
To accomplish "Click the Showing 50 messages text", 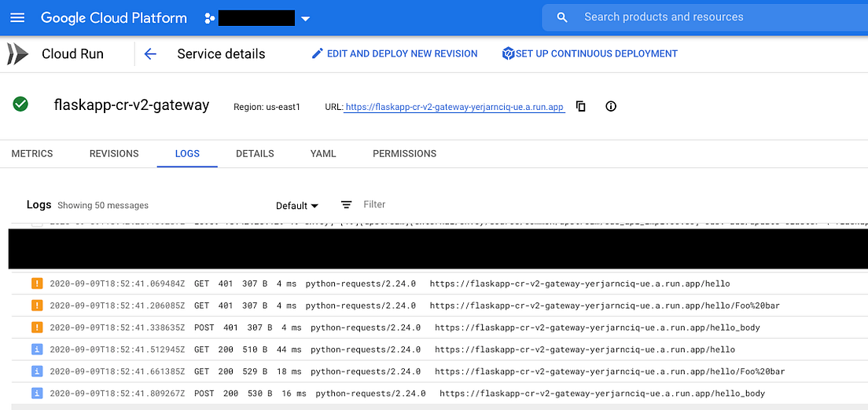I will pyautogui.click(x=103, y=205).
